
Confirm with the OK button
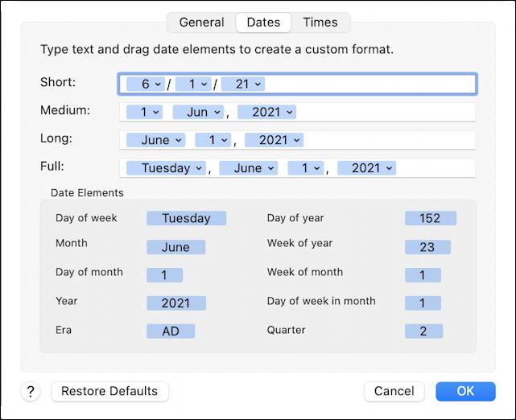coord(465,391)
